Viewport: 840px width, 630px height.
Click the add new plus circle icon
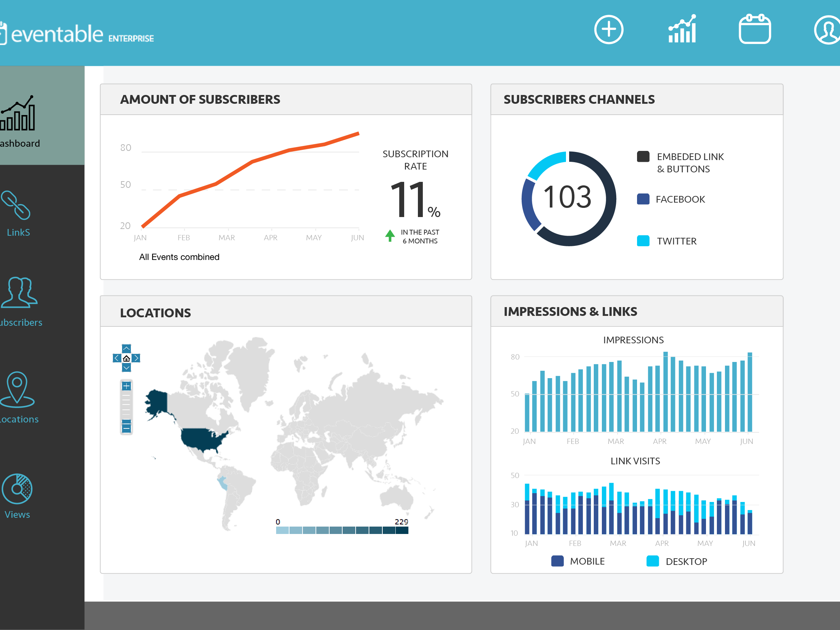tap(608, 30)
